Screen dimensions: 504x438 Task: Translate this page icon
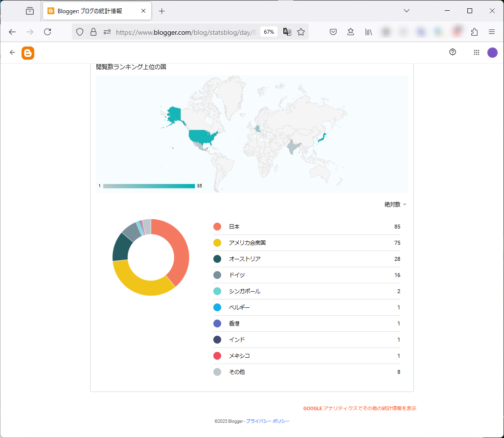pos(287,32)
